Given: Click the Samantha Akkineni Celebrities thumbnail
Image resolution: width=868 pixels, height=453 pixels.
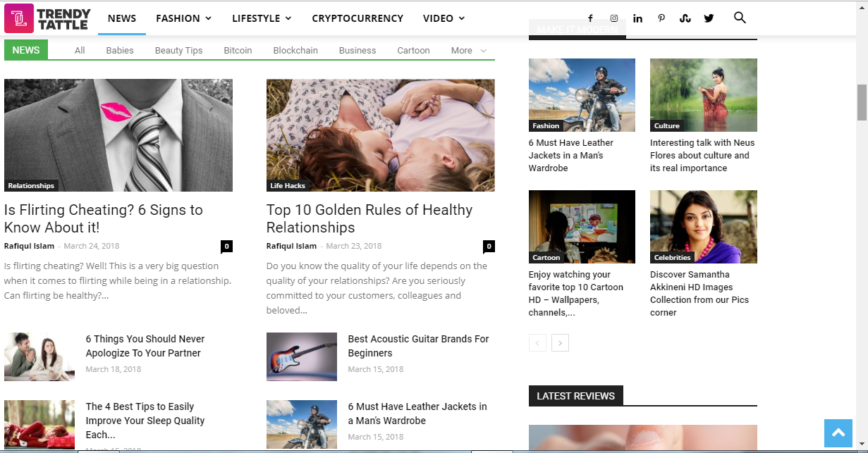Looking at the screenshot, I should click(703, 226).
